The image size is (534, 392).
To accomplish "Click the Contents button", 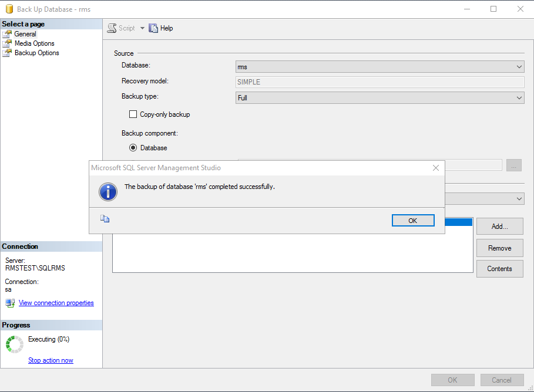I will tap(499, 269).
